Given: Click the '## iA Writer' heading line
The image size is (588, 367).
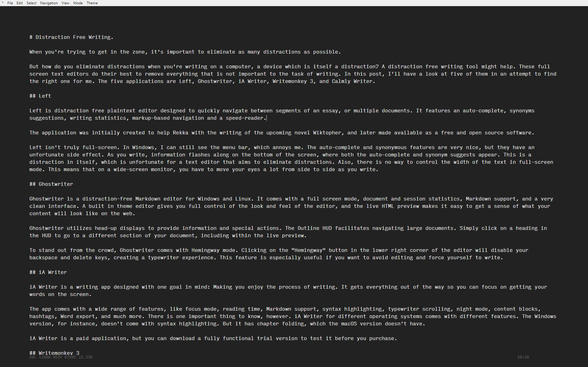Looking at the screenshot, I should (x=48, y=272).
